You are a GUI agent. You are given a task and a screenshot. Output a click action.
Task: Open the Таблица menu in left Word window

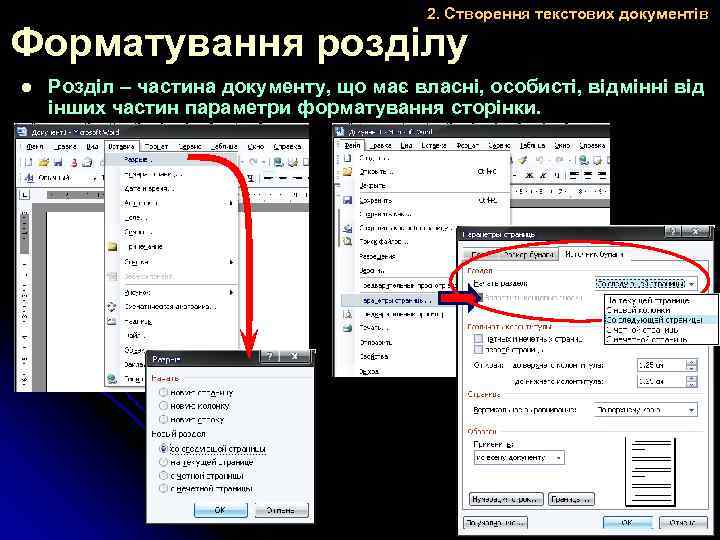224,146
